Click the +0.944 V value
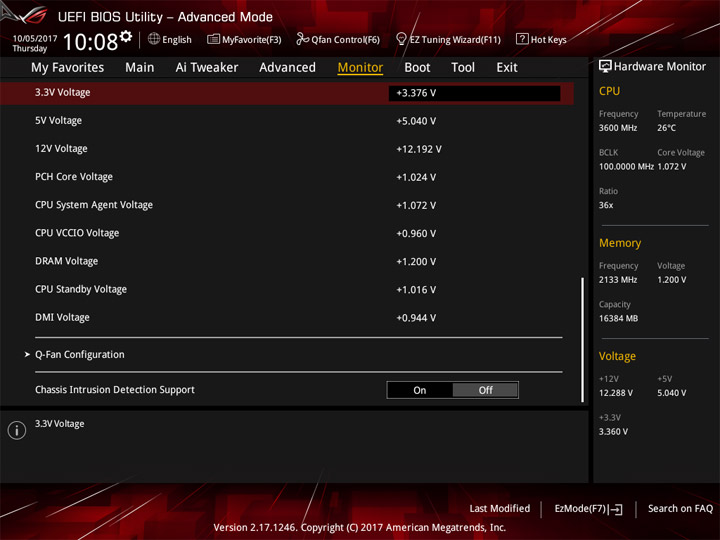Image resolution: width=720 pixels, height=540 pixels. click(416, 318)
